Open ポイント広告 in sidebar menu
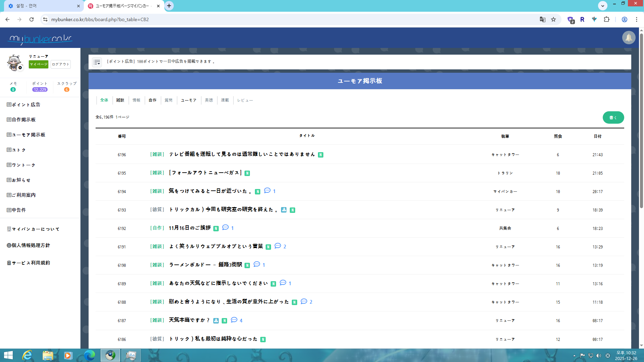The image size is (644, 362). (26, 105)
